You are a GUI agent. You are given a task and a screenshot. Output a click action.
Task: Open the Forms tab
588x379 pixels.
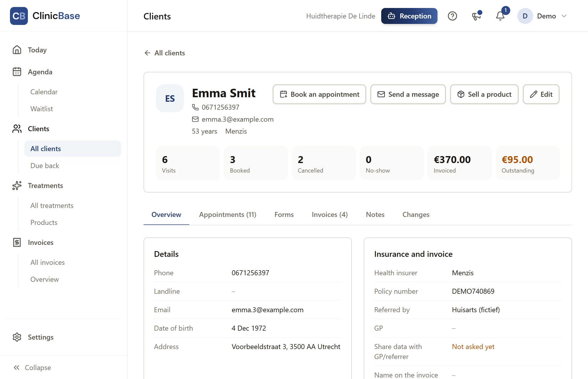[284, 214]
